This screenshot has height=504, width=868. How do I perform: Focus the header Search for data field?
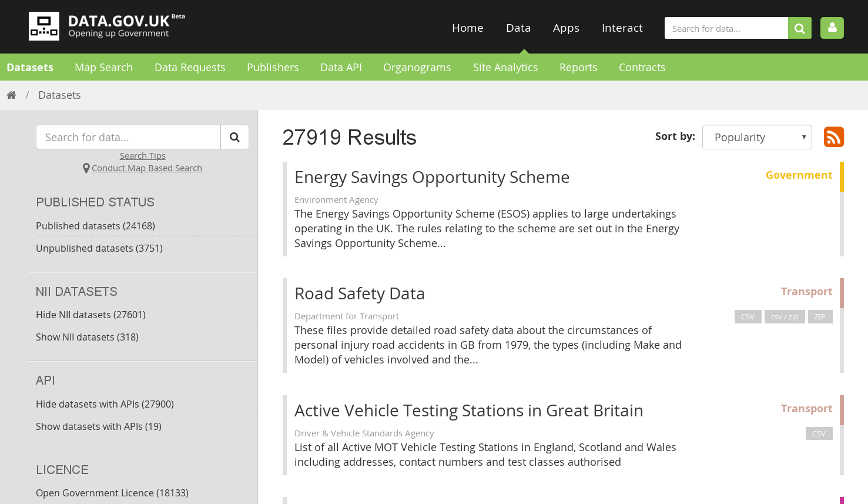[726, 28]
